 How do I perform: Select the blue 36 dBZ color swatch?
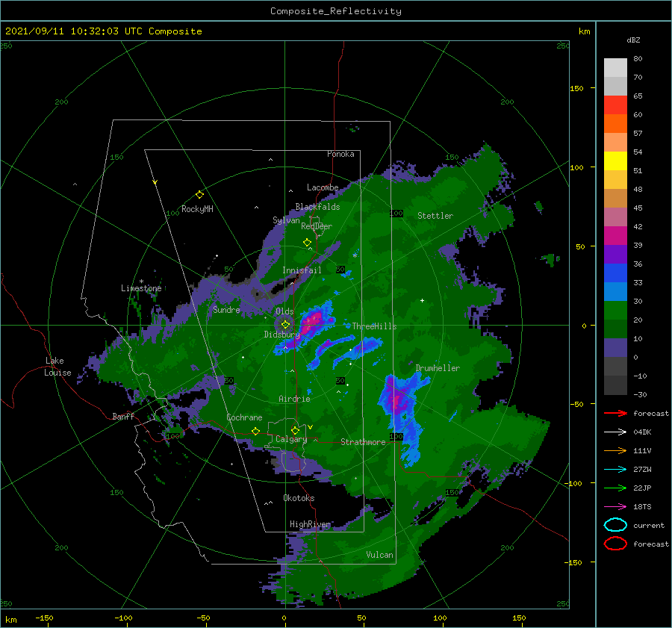click(x=615, y=273)
